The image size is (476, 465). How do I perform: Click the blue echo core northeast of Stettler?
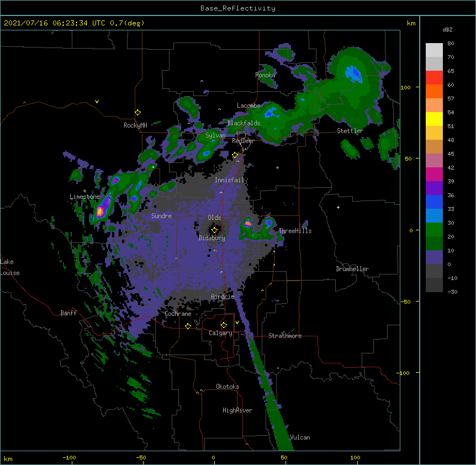[353, 74]
